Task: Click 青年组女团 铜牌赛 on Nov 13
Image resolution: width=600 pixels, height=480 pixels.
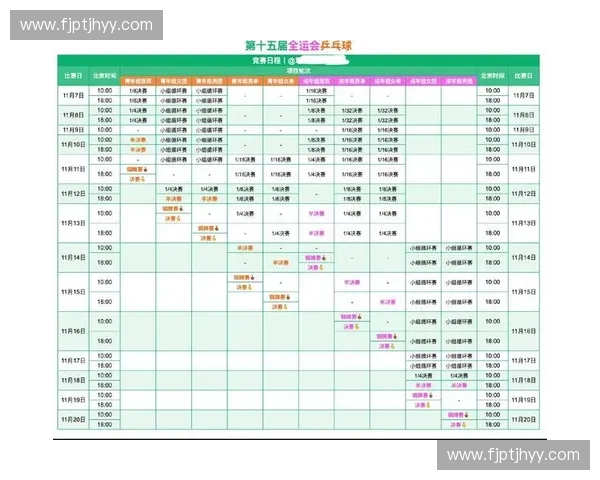Action: click(173, 209)
